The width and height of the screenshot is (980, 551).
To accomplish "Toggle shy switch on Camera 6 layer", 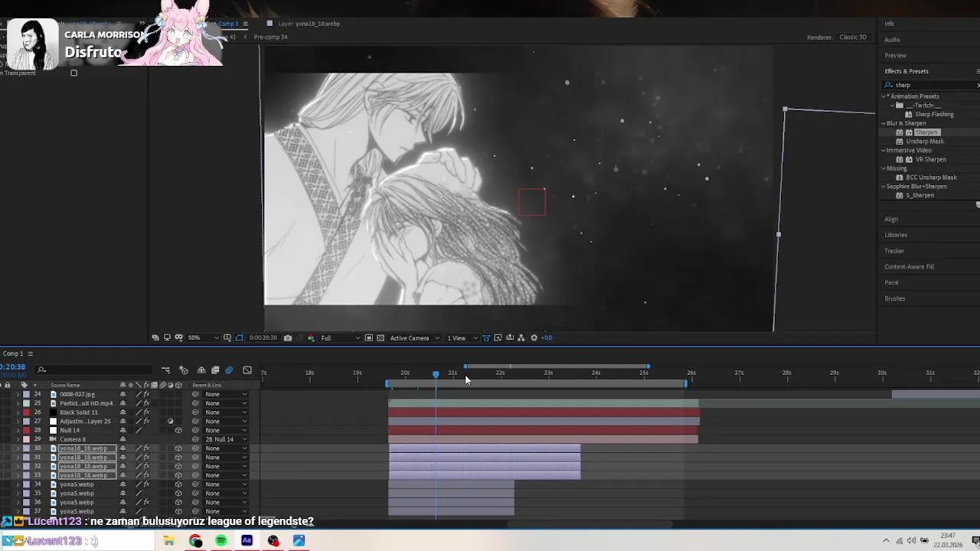I will tap(123, 439).
